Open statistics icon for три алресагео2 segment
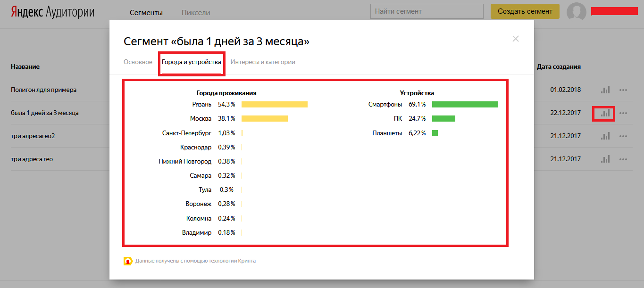The height and width of the screenshot is (288, 644). 605,136
